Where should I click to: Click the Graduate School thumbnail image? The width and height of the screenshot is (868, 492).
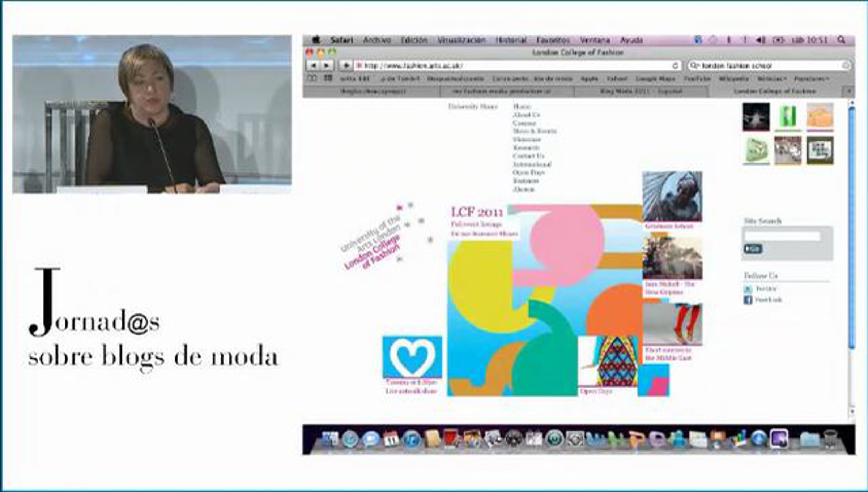click(672, 196)
